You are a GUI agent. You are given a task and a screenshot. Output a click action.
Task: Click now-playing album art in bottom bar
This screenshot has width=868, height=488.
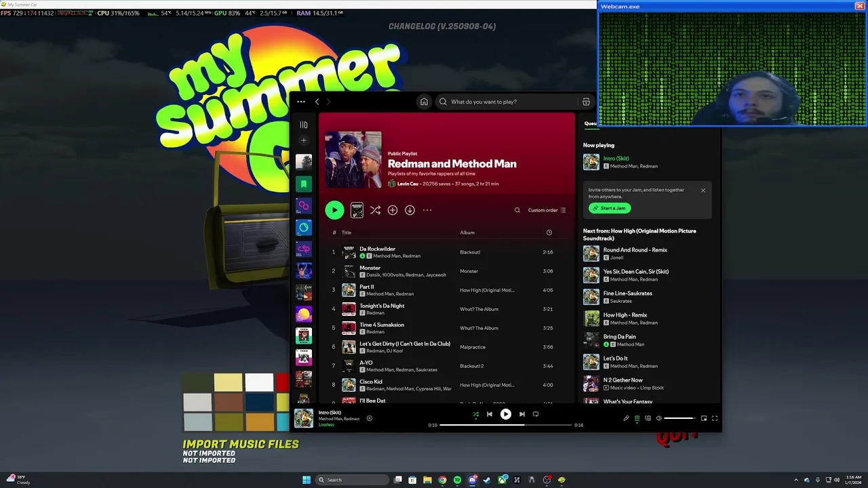pyautogui.click(x=304, y=418)
